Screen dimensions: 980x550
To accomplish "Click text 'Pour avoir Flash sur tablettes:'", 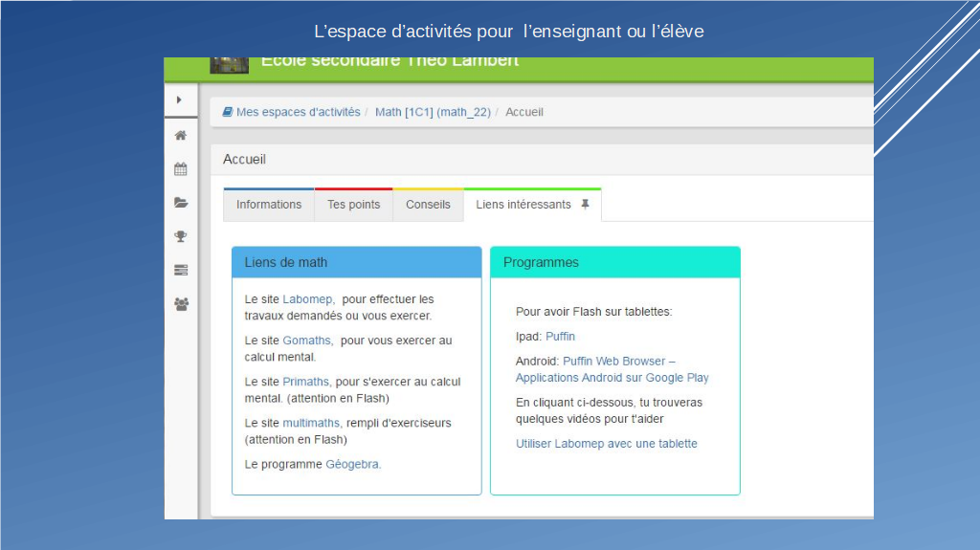I will [593, 312].
